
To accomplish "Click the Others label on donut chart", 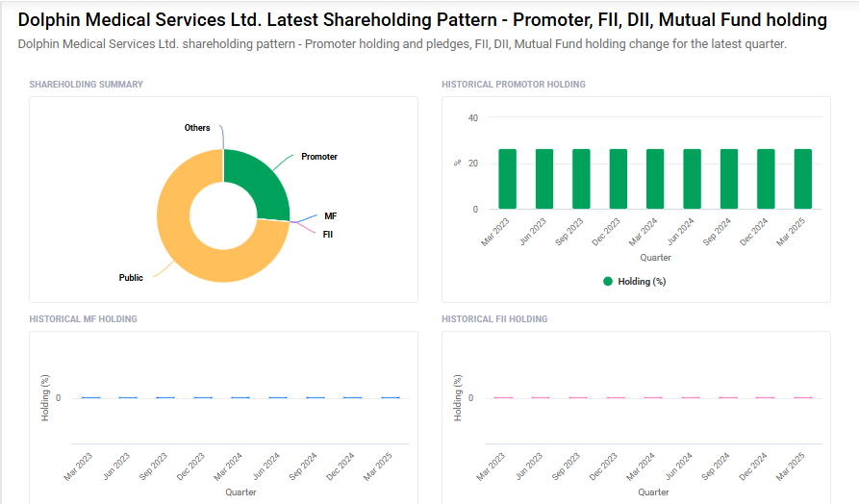I will tap(197, 128).
